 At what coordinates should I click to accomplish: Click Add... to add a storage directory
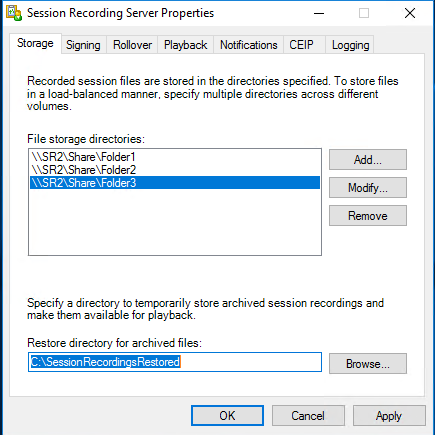(x=368, y=160)
